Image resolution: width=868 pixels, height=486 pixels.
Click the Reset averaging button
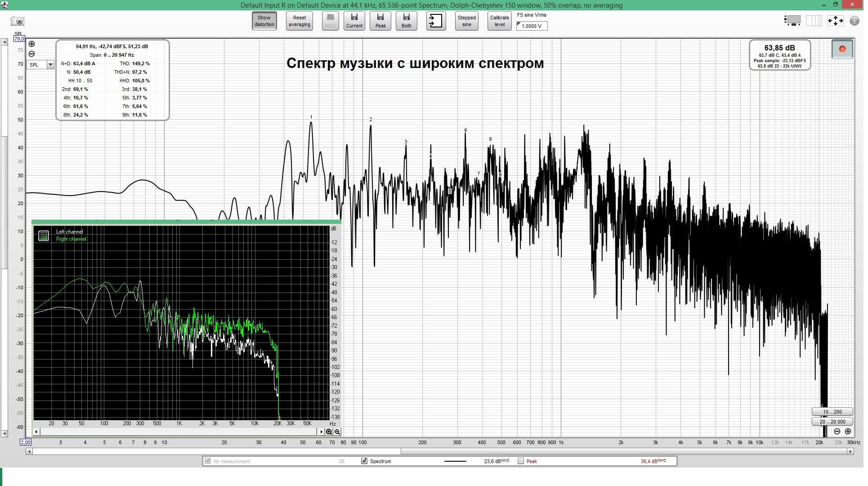pos(299,21)
